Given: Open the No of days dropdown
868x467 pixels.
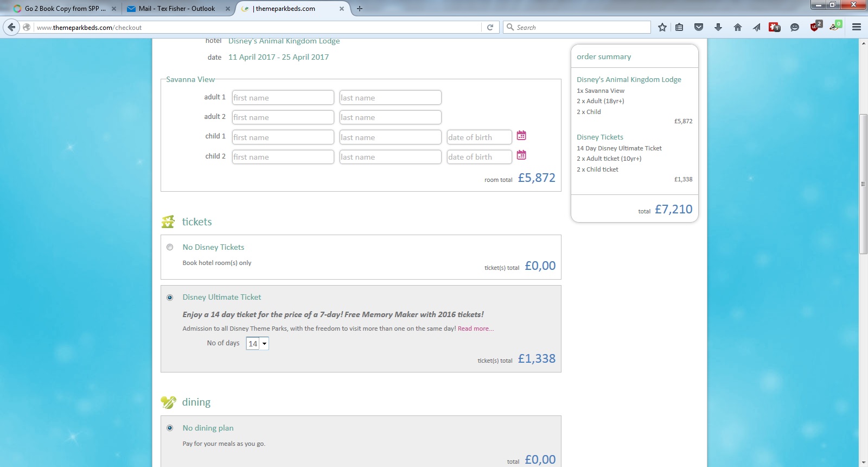Looking at the screenshot, I should pyautogui.click(x=258, y=343).
